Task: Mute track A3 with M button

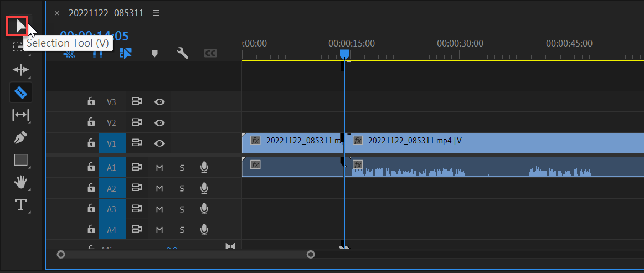Action: (x=159, y=209)
